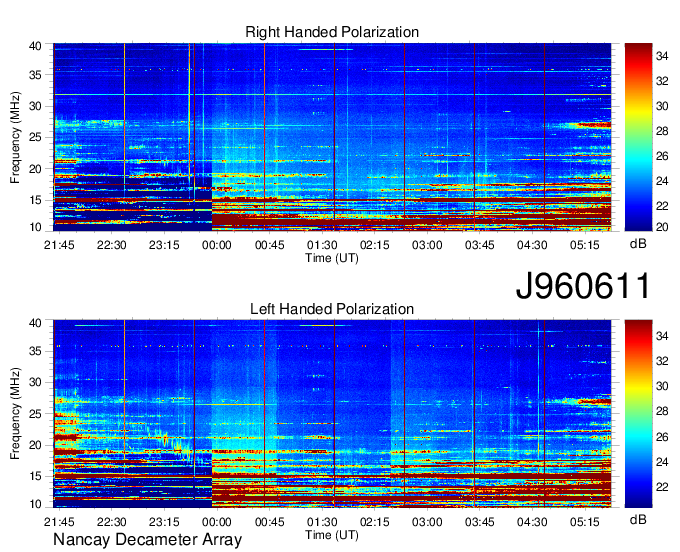Click the Left Handed plot's colorbar

point(638,414)
